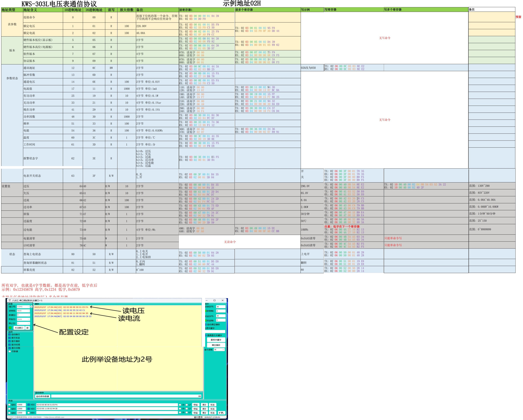This screenshot has width=523, height=420.
Task: Click the serial assistant app title icon
Action: click(x=10, y=300)
